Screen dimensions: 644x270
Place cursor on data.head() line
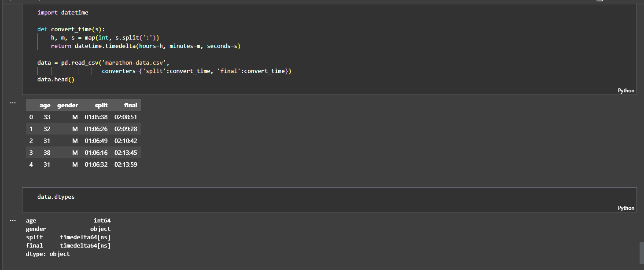click(56, 80)
